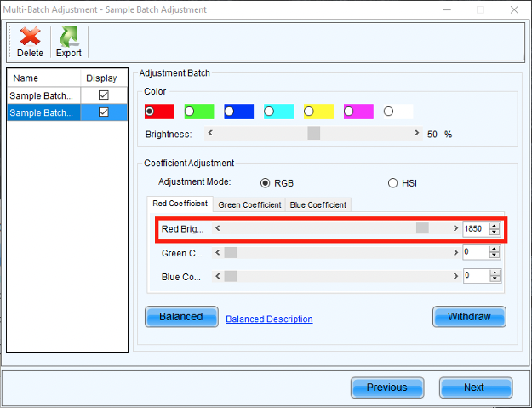
Task: Open the Balanced Description link
Action: click(x=269, y=319)
